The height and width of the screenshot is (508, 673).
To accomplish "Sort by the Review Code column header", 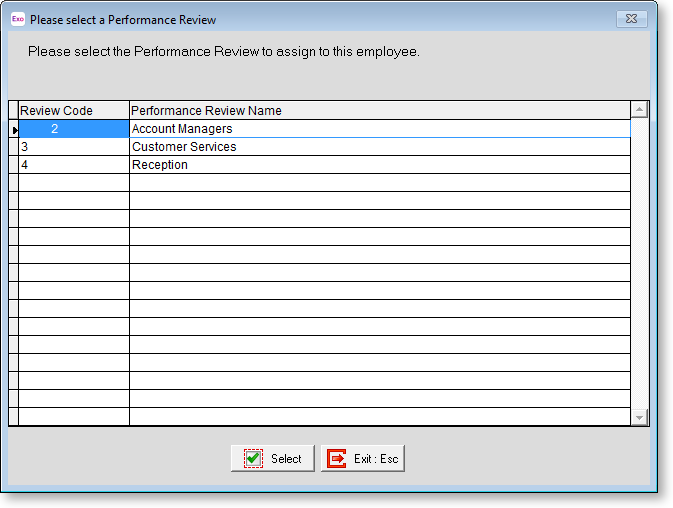I will point(74,111).
